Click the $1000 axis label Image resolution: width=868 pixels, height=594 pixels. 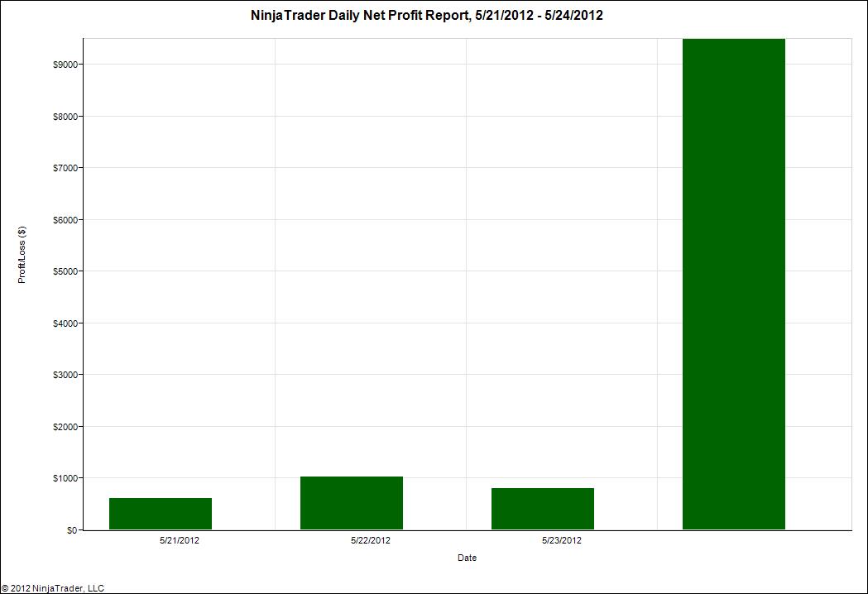[65, 478]
